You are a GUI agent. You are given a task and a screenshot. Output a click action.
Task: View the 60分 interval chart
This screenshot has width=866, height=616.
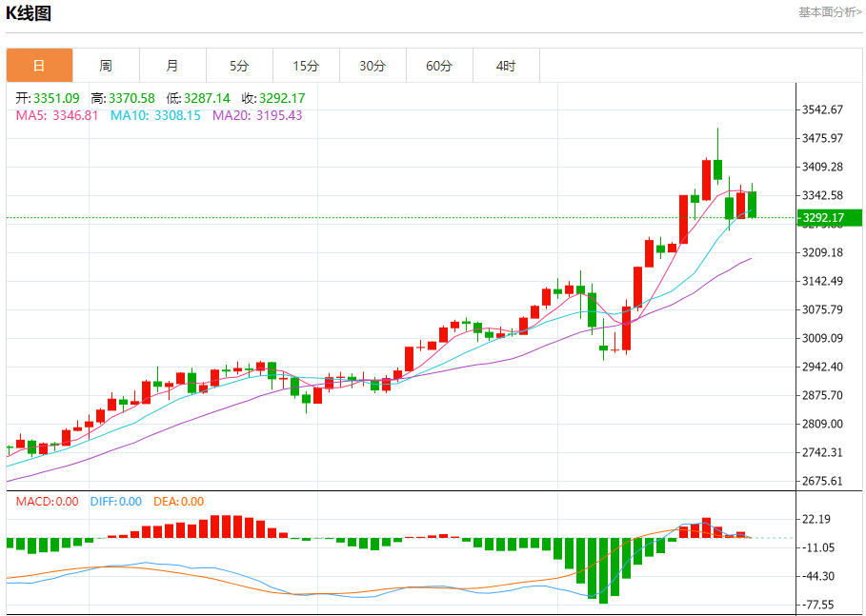[439, 66]
